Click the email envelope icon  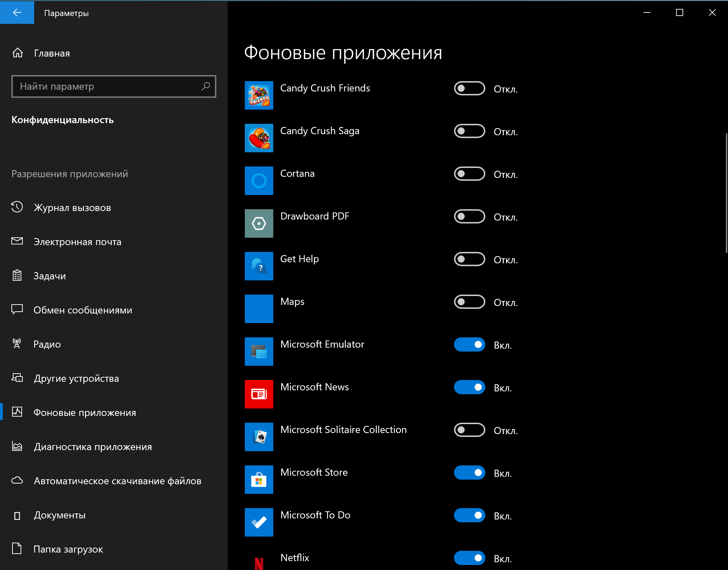[x=17, y=241]
